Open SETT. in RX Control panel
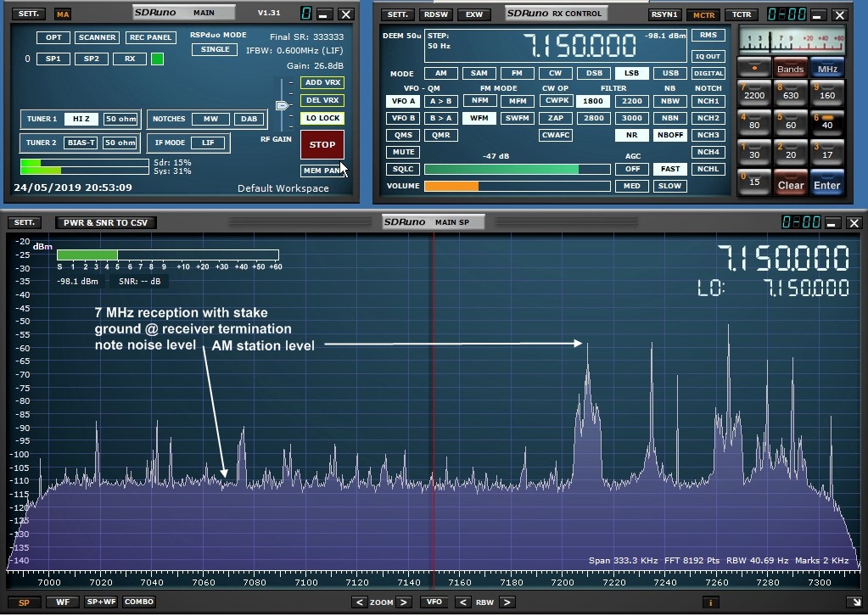The width and height of the screenshot is (868, 616). tap(397, 14)
